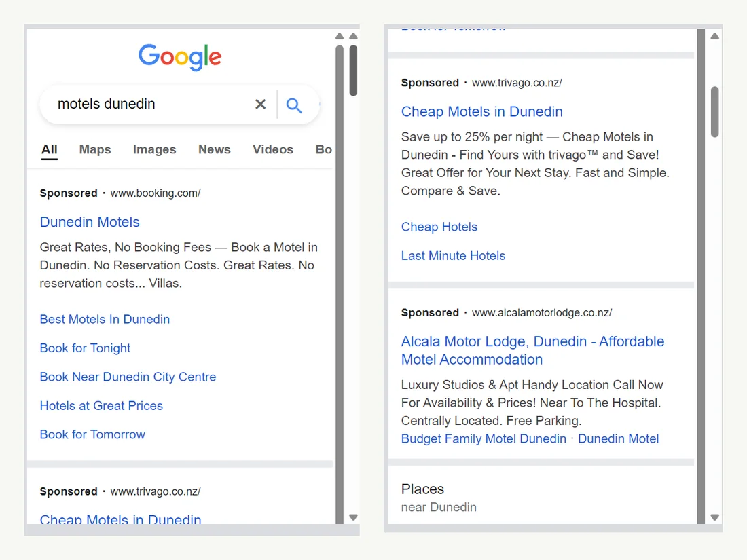Click the dark scrollbar thumb in left panel
The width and height of the screenshot is (747, 560).
point(353,71)
